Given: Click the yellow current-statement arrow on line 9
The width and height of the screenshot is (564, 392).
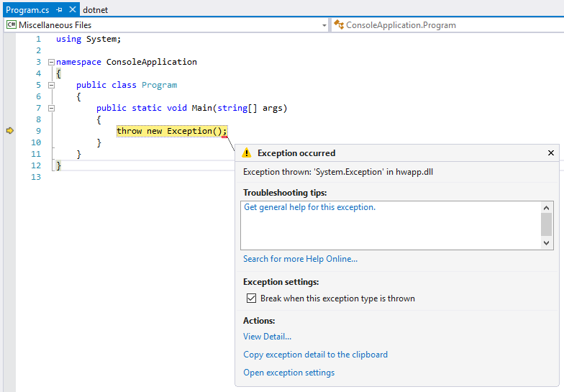Looking at the screenshot, I should tap(10, 131).
